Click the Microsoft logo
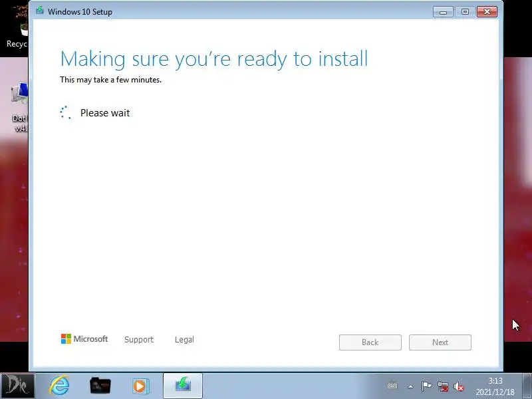The width and height of the screenshot is (532, 399). click(84, 338)
